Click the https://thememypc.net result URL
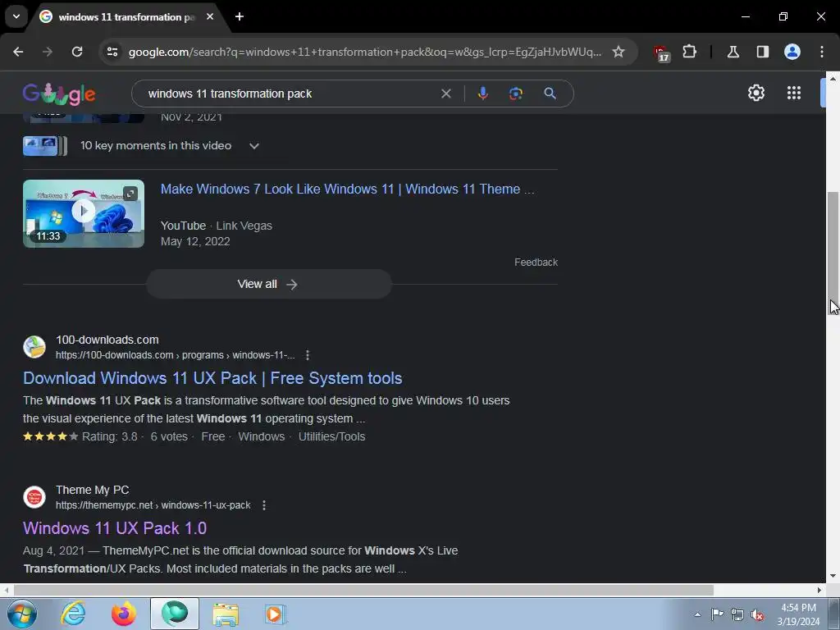Screen dimensions: 840x630 click(153, 505)
